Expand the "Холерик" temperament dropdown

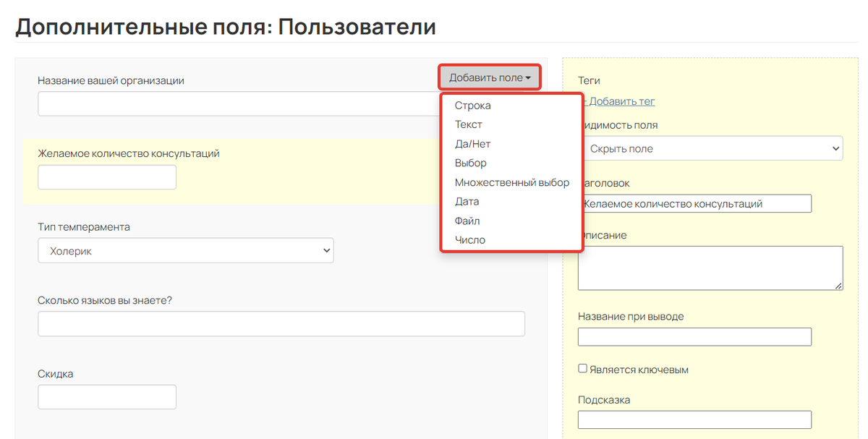[186, 251]
